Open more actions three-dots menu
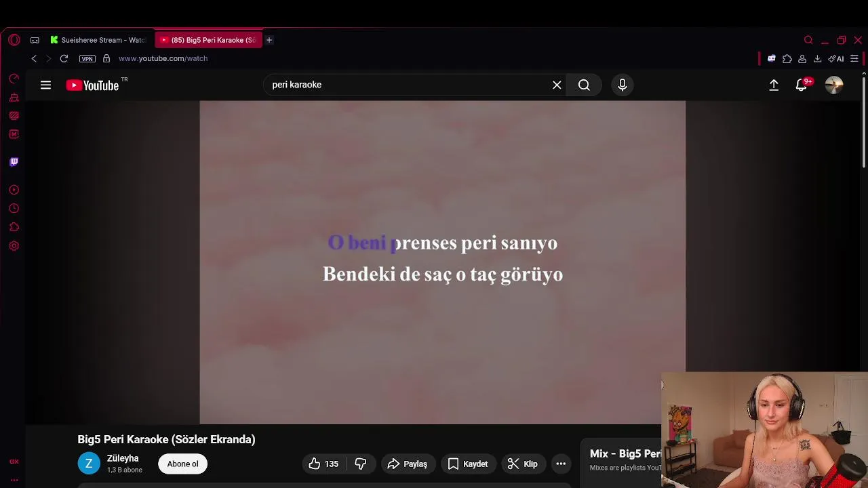Screen dimensions: 868x488 561,464
